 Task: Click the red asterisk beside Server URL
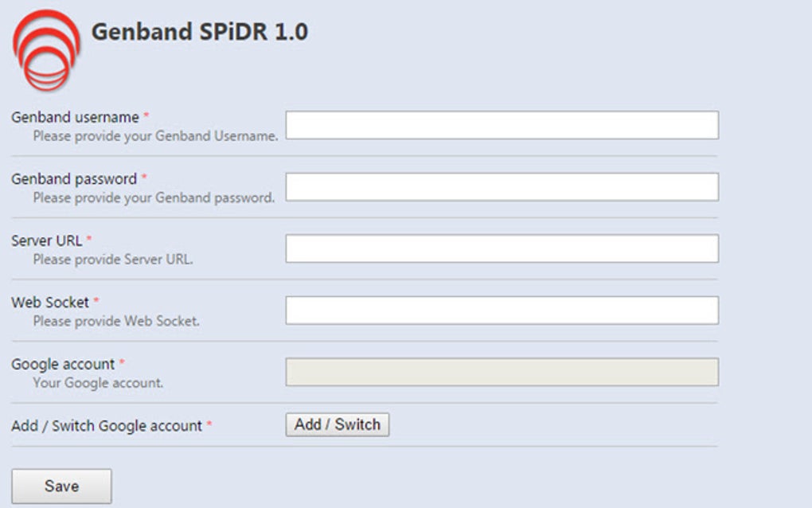click(x=88, y=240)
